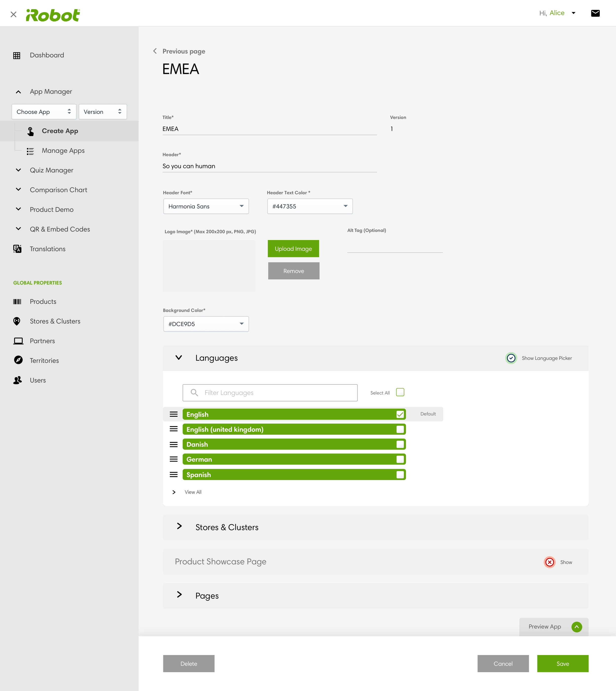Open the Choose App dropdown
Viewport: 616px width, 691px height.
click(44, 112)
